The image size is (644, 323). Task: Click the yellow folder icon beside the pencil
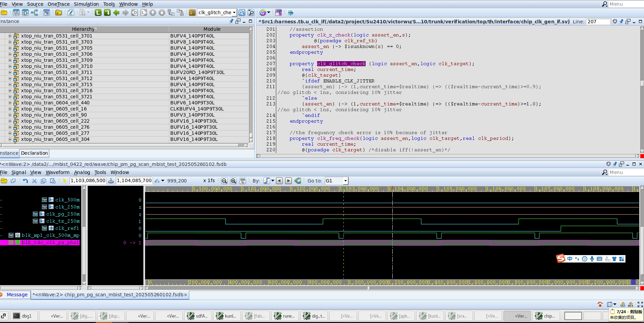pos(59,13)
